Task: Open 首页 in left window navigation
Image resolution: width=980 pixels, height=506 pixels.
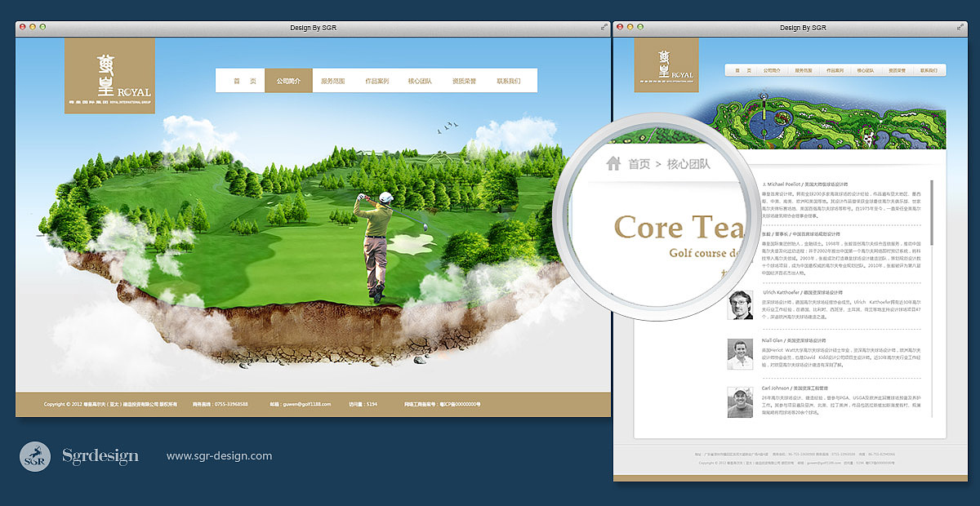Action: click(243, 81)
